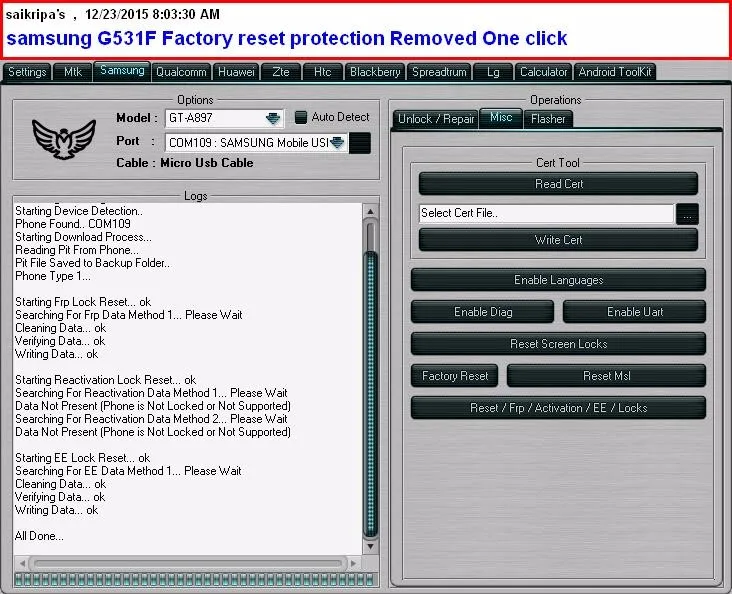Switch to the Lg tab
The height and width of the screenshot is (594, 732).
coord(493,72)
